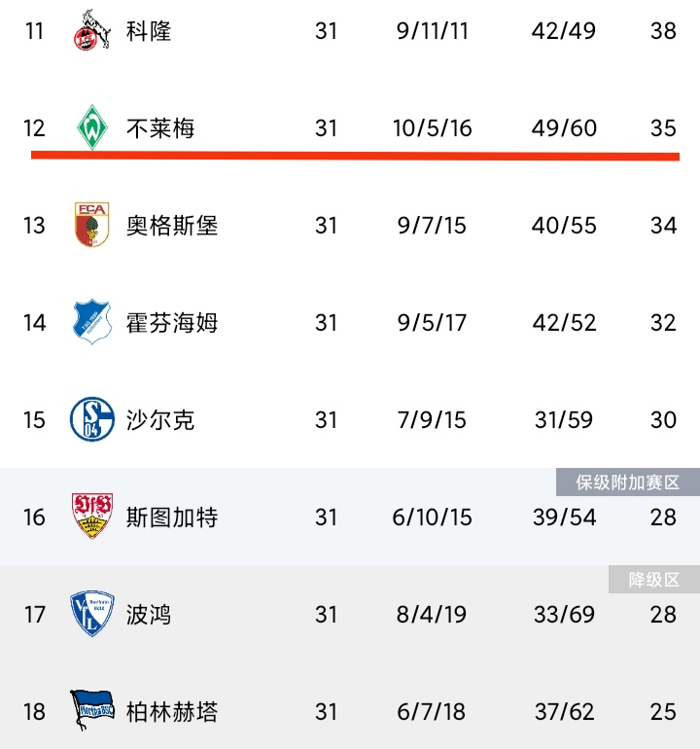Tap the 霍芬海姆 Hoffenheim crest
The width and height of the screenshot is (700, 749).
[x=92, y=322]
